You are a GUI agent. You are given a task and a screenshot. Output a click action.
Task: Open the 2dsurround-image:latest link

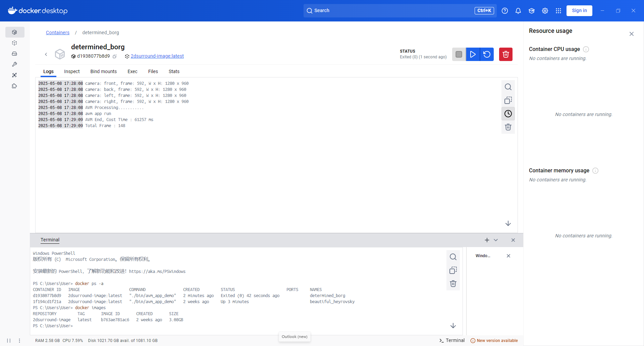pyautogui.click(x=157, y=56)
